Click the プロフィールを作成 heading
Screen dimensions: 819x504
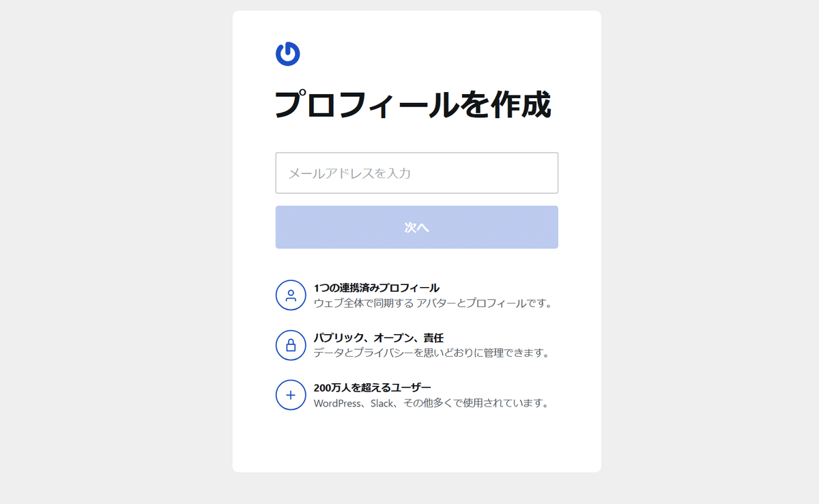(413, 104)
